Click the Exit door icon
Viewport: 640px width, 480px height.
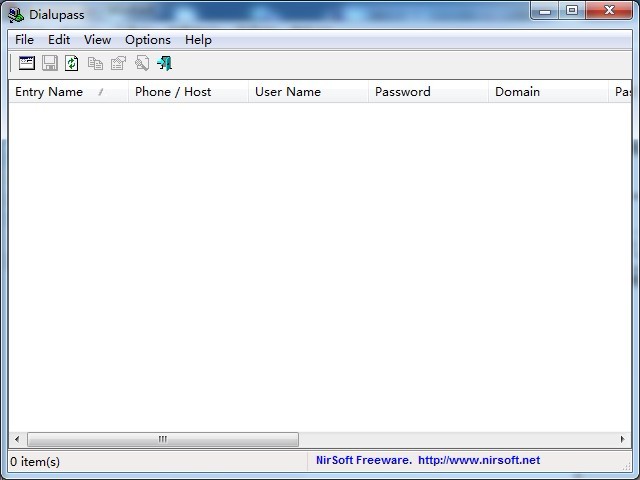165,63
